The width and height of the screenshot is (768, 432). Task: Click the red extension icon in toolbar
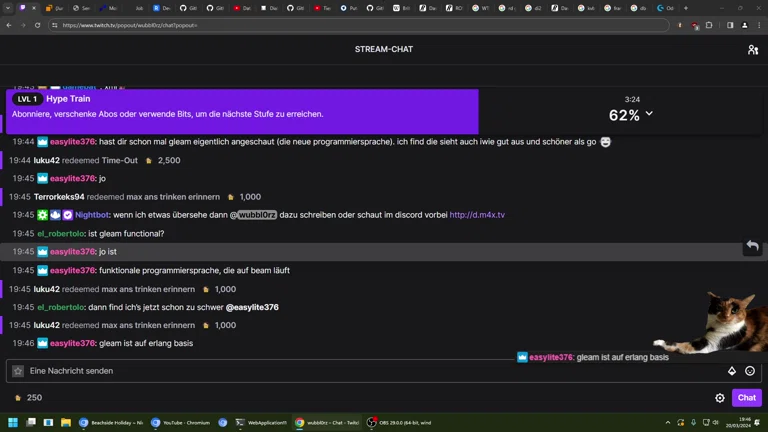click(x=695, y=25)
